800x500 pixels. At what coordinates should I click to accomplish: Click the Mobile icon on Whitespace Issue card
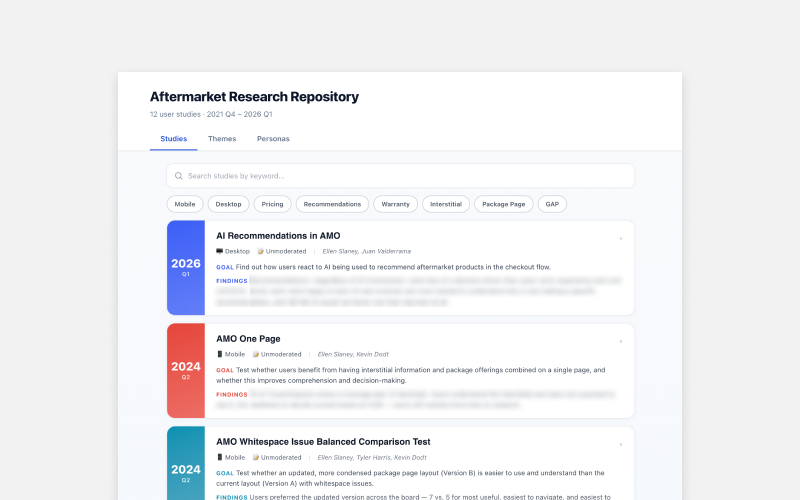[220, 457]
